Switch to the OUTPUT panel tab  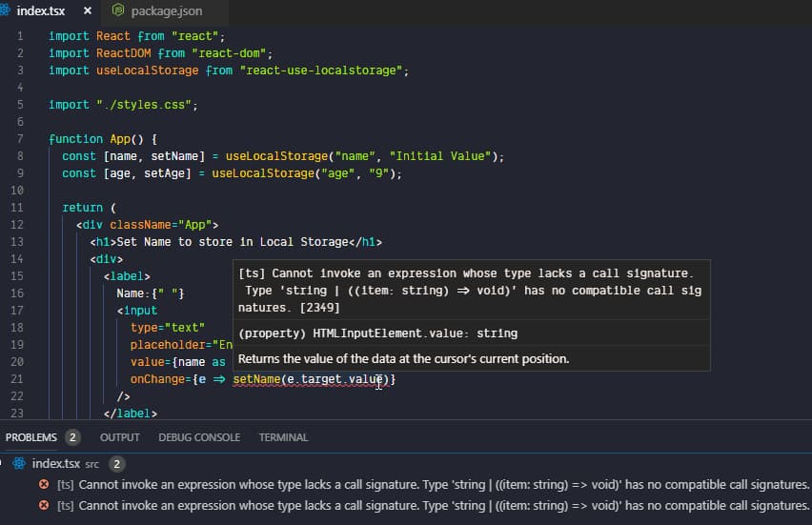(119, 437)
